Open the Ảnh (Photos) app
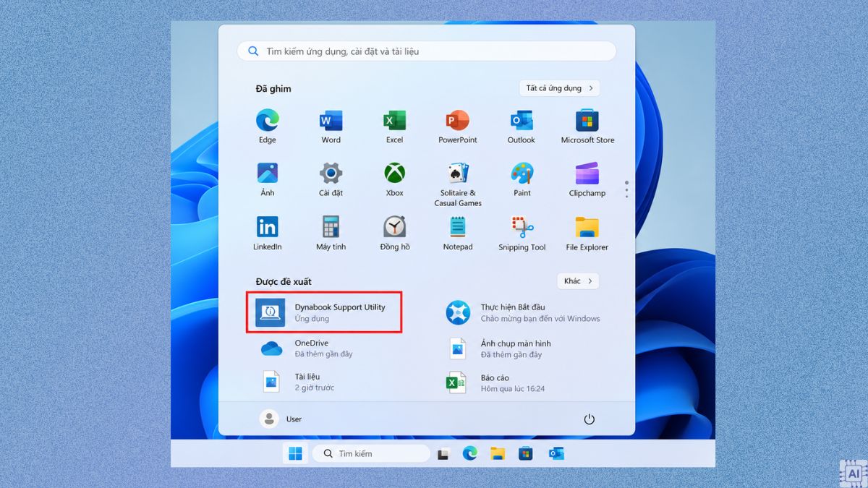Screen dimensions: 868x488 click(x=267, y=179)
